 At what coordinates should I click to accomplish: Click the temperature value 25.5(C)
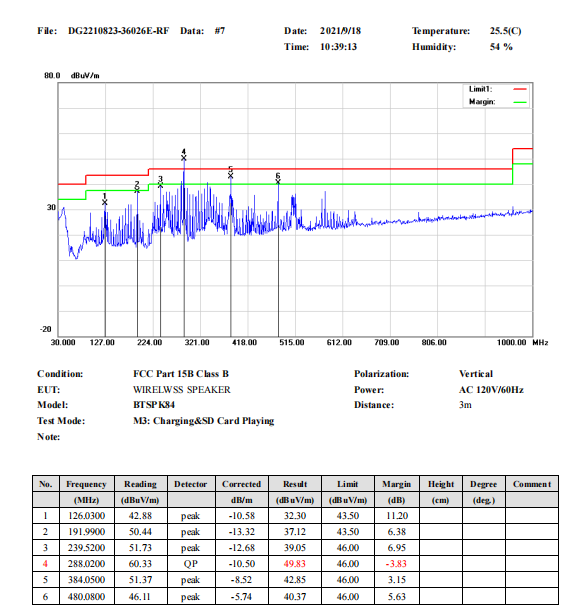[x=505, y=31]
